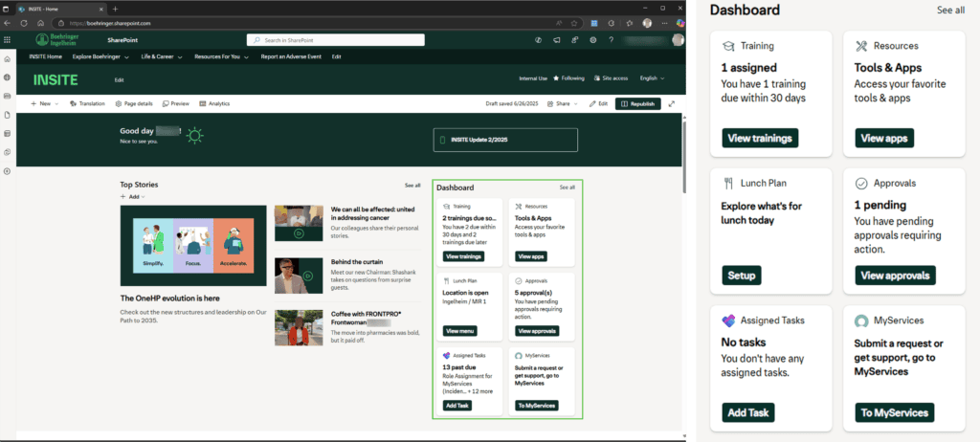980x442 pixels.
Task: Open The OneHP evolution is here headline
Action: pos(169,298)
